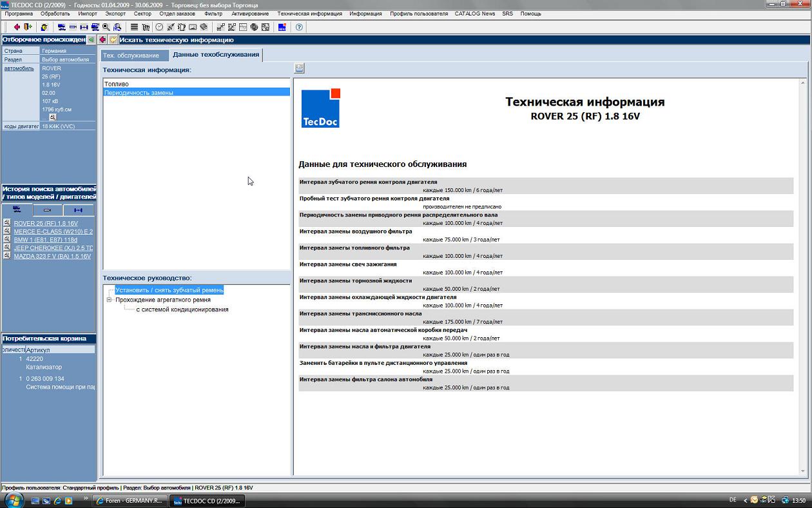Click the magnifier icon beside BMW 1 history entry
The height and width of the screenshot is (508, 812).
tap(7, 239)
